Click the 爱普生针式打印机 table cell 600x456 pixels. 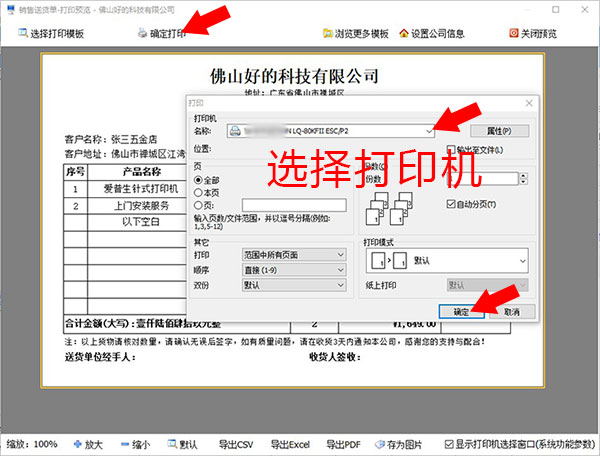[140, 189]
